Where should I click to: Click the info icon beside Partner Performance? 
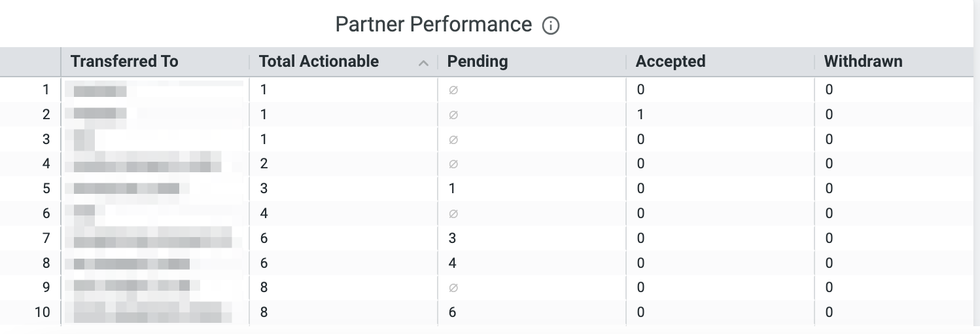click(x=551, y=26)
